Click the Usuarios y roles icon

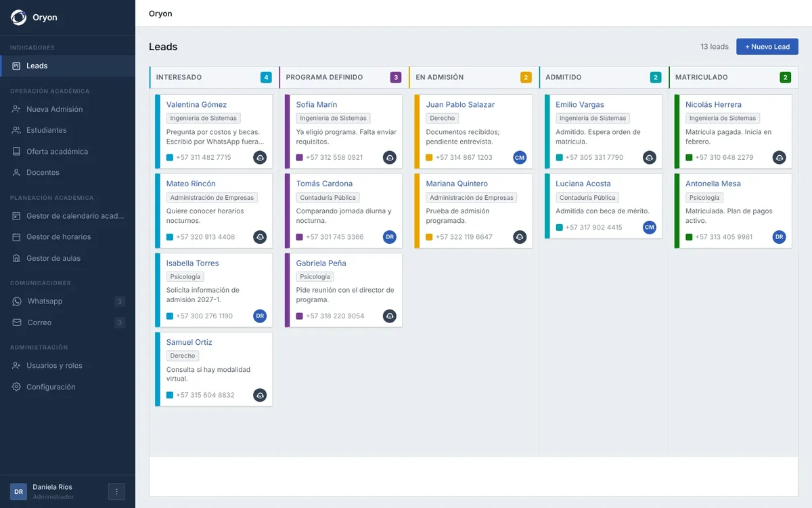(16, 366)
